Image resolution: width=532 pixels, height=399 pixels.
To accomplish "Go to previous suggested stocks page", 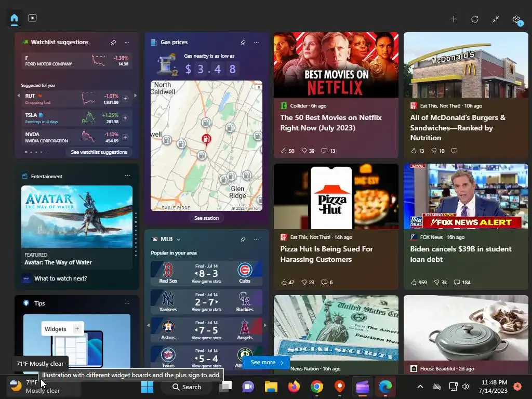I will 19,96.
